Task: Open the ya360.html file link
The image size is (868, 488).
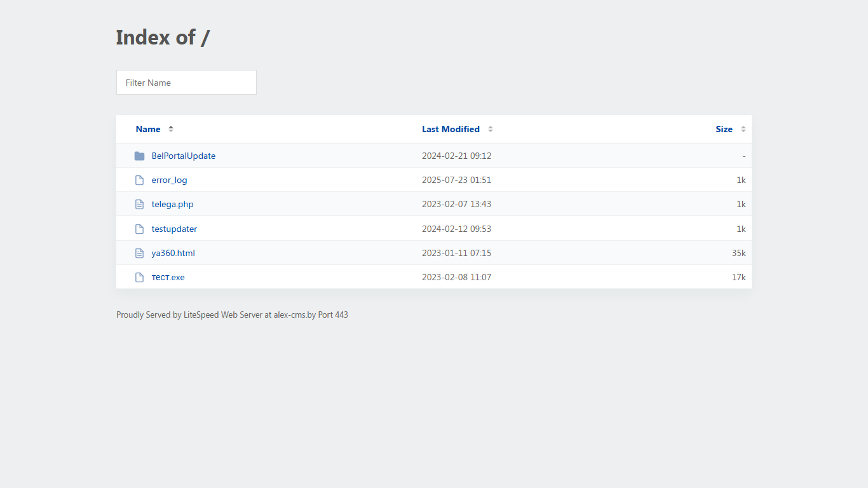Action: pos(173,253)
